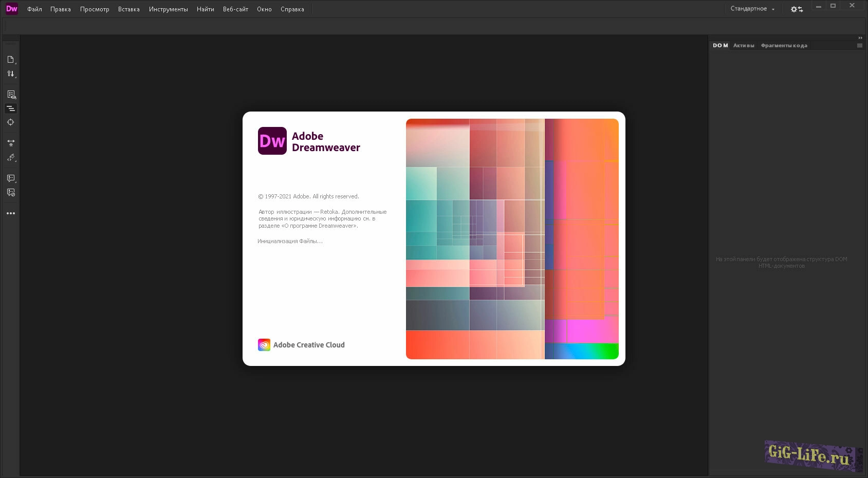Switch to the Активы tab
The image size is (868, 478).
744,46
